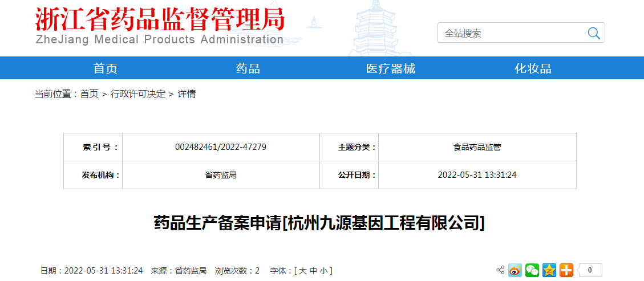Viewport: 644px width, 281px height.
Task: Click the 公开日期 label cell
Action: click(x=349, y=175)
